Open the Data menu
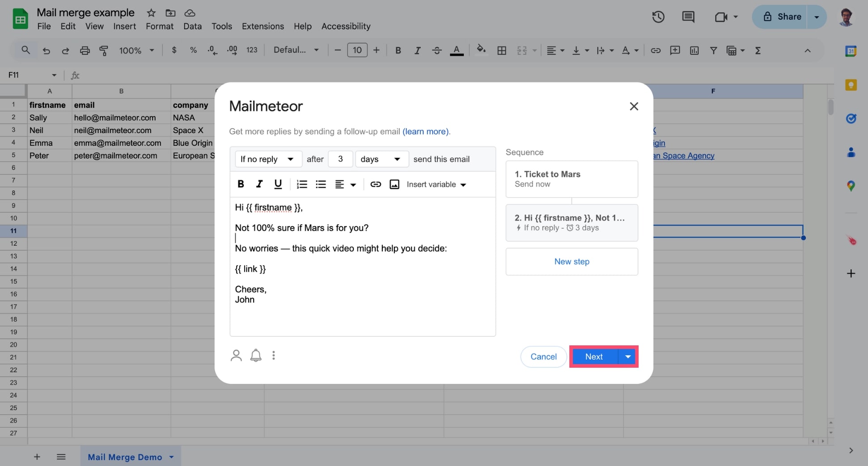This screenshot has width=868, height=466. point(192,26)
